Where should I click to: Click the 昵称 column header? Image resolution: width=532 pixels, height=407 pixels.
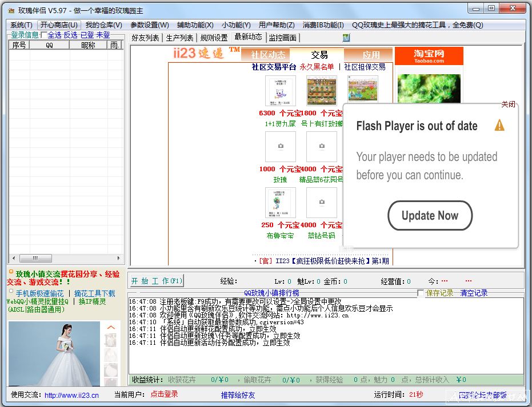pyautogui.click(x=88, y=45)
